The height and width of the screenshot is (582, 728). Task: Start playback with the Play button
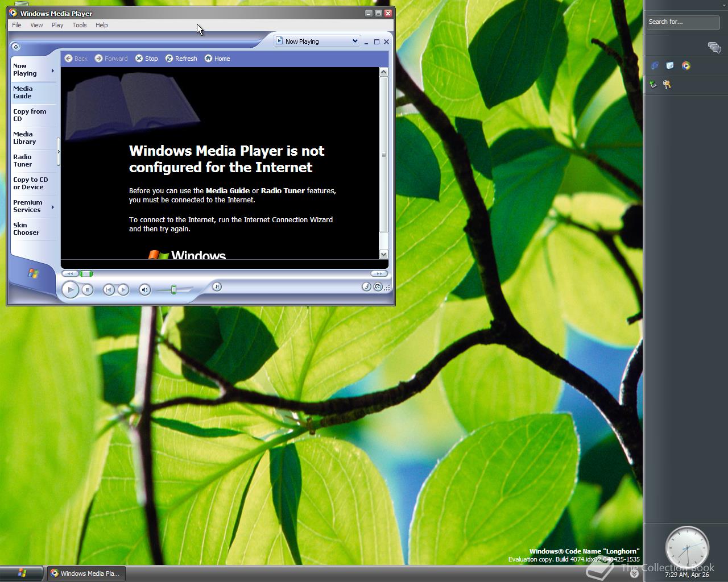pos(70,290)
